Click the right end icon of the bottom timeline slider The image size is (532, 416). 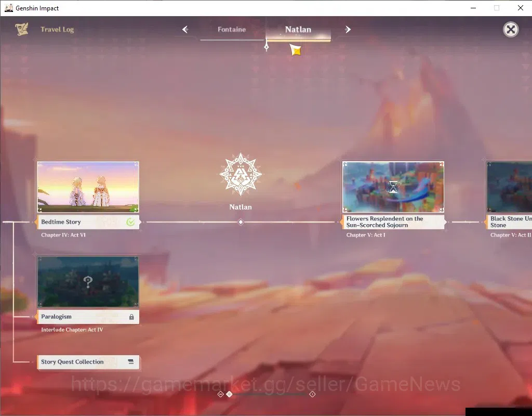click(312, 394)
